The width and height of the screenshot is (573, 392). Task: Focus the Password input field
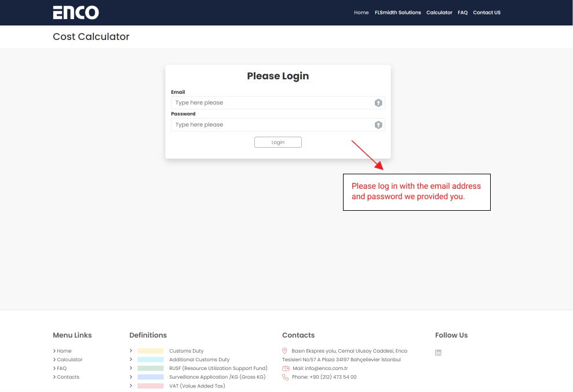[x=272, y=125]
